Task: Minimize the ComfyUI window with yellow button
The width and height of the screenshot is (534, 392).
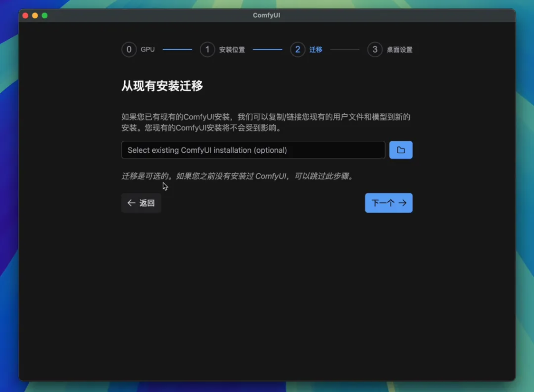Action: click(x=35, y=15)
